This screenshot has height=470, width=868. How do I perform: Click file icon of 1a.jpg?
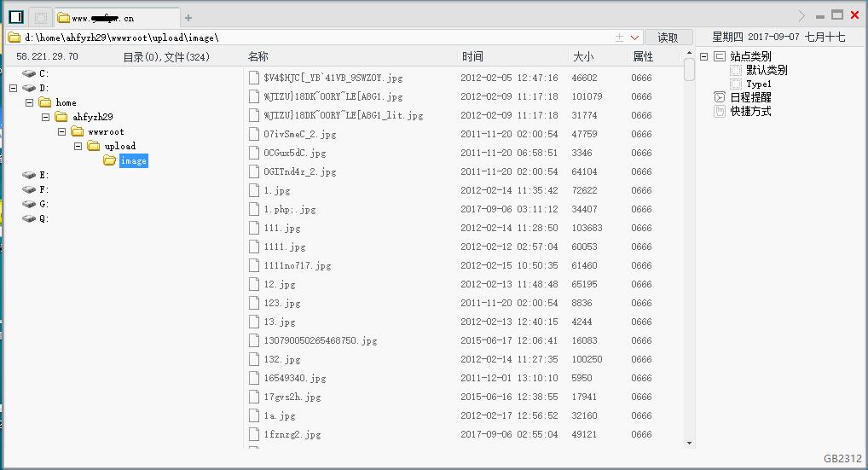tap(254, 415)
